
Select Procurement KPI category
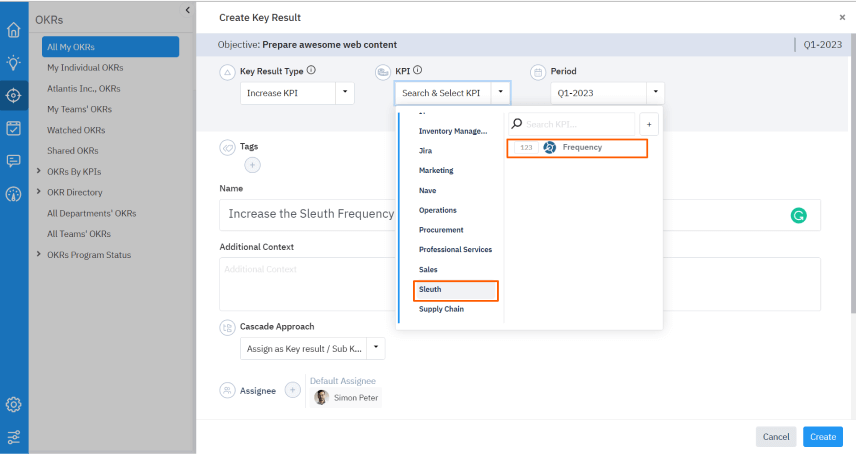click(441, 230)
